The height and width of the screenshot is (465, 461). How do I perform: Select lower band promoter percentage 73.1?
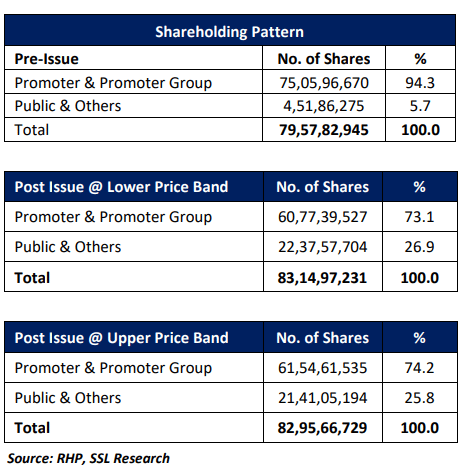click(x=419, y=217)
